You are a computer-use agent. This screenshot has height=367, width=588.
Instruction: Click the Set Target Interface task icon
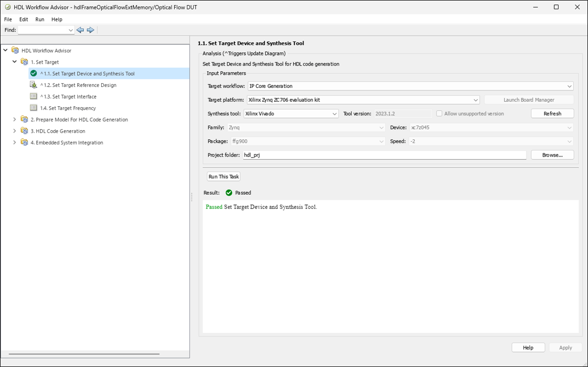click(34, 97)
